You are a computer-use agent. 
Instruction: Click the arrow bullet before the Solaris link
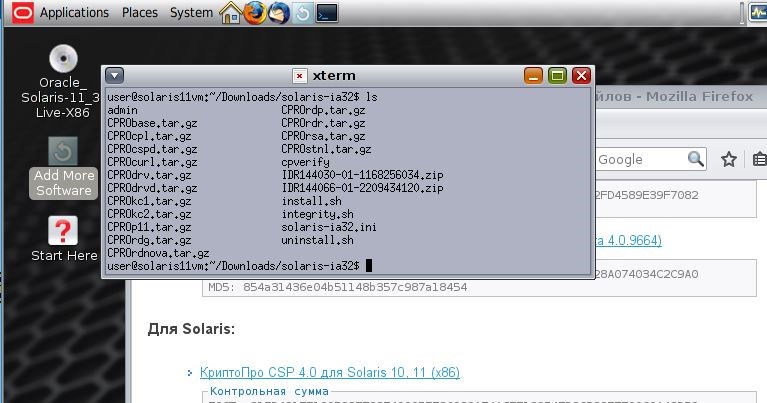click(190, 373)
